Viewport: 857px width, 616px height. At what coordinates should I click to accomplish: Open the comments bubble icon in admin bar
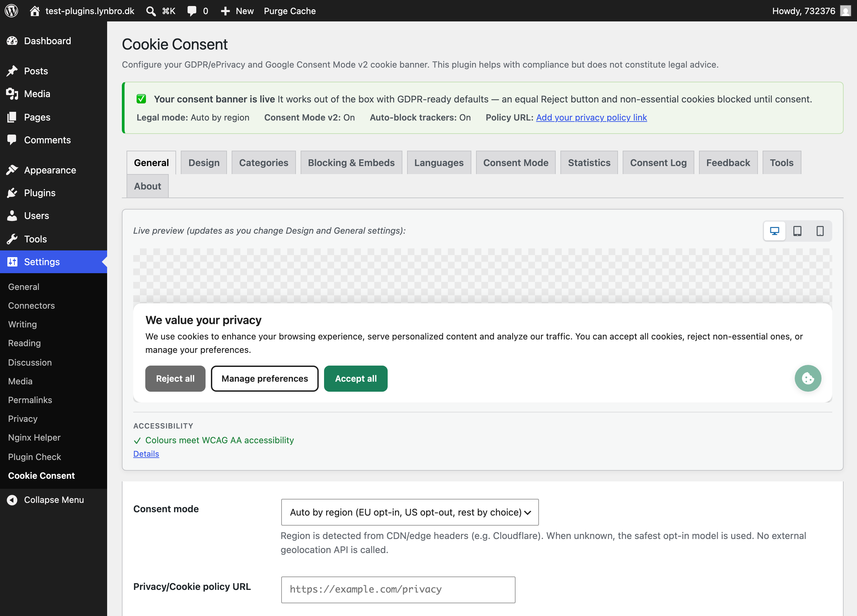click(192, 11)
